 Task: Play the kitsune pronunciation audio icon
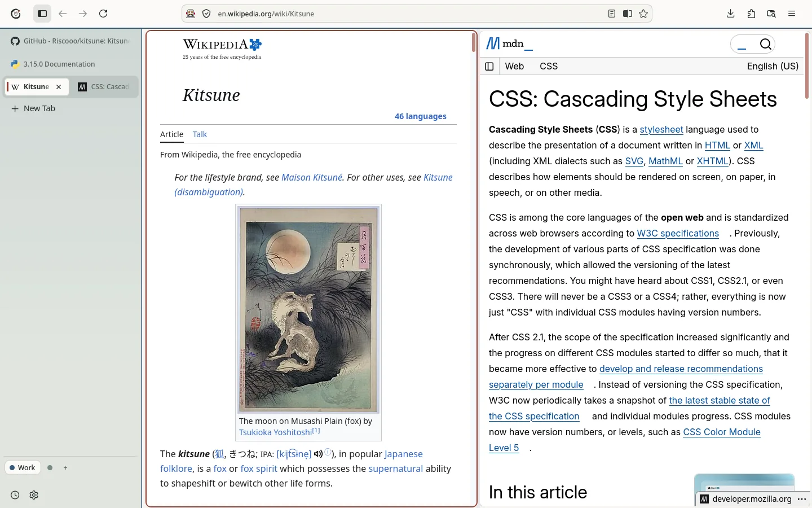[x=319, y=454]
